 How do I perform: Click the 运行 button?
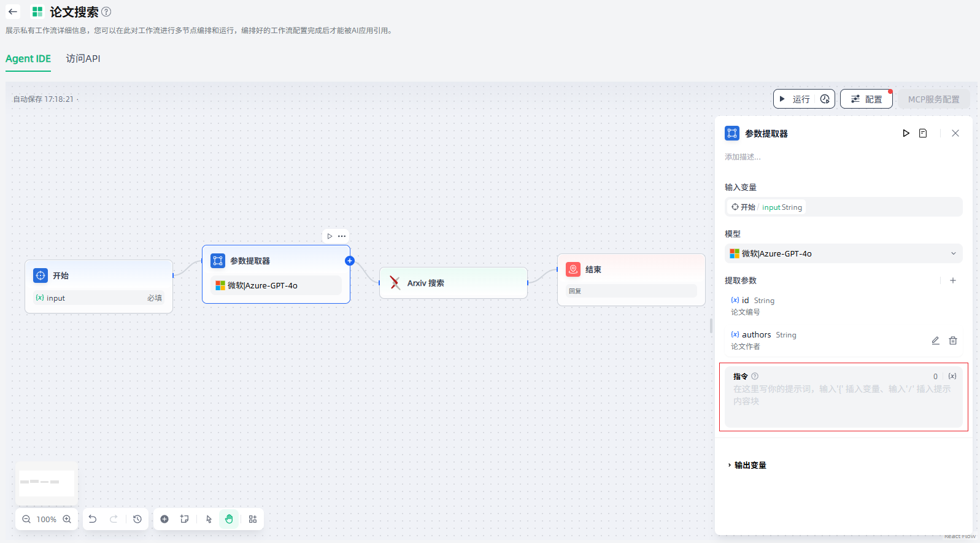[x=795, y=99]
